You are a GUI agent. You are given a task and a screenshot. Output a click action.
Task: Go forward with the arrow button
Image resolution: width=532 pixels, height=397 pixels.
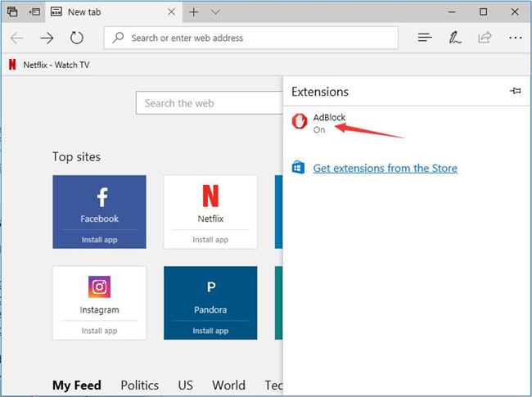pos(47,38)
